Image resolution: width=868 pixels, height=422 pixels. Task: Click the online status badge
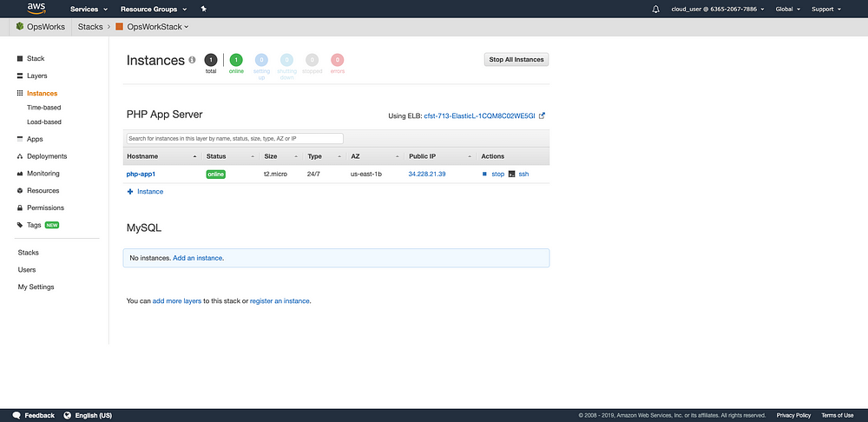tap(216, 174)
